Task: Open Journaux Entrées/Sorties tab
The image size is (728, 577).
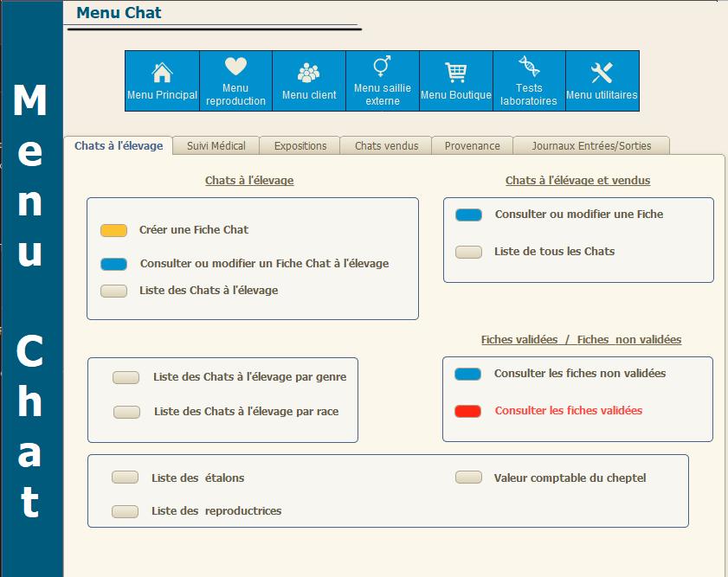Action: (x=591, y=146)
